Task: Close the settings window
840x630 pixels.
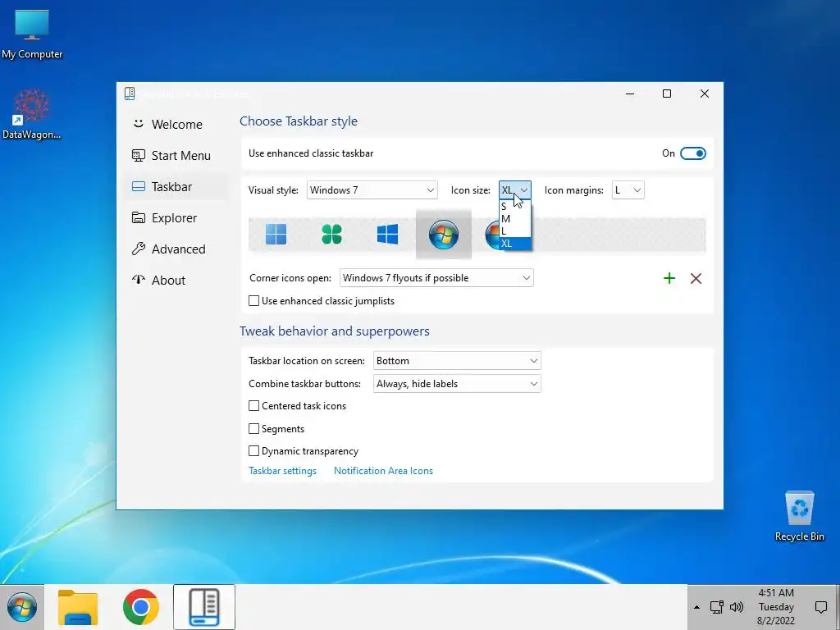Action: (705, 94)
